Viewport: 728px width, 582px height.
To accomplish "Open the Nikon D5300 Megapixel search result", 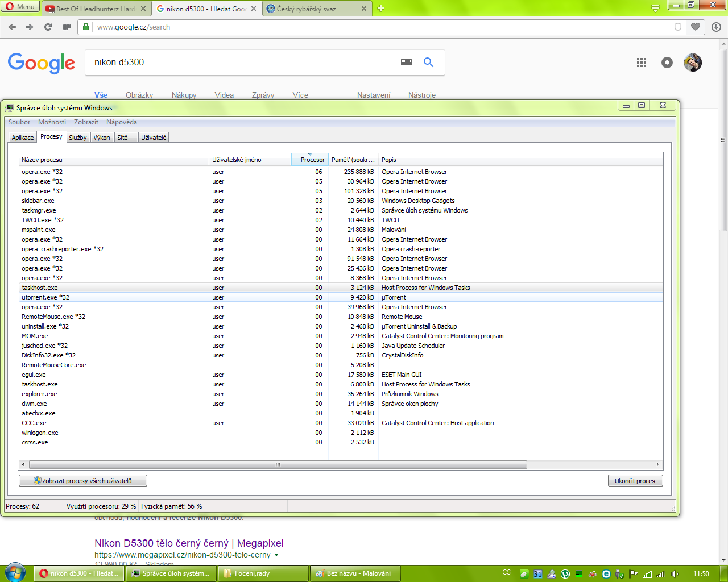I will [189, 543].
